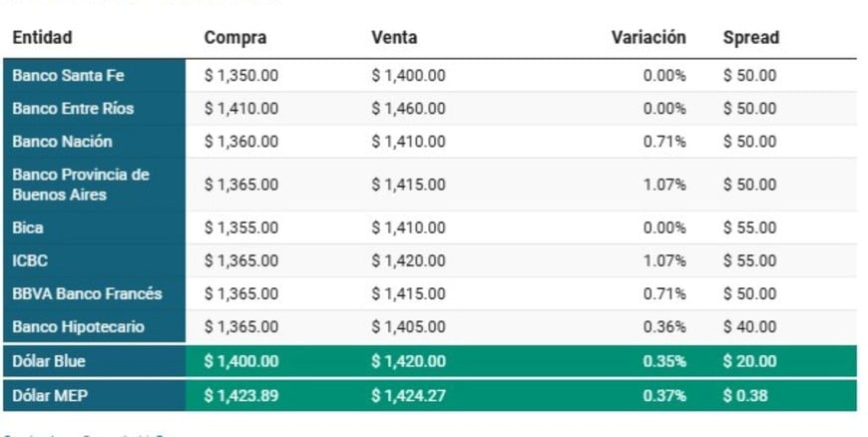The height and width of the screenshot is (437, 868).
Task: Click the Bica entity cell
Action: tap(28, 227)
